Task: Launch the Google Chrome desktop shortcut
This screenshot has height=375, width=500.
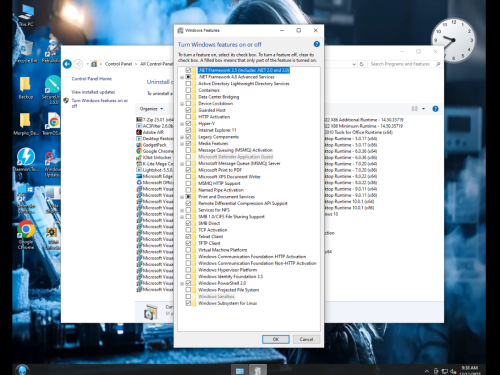Action: pos(26,235)
